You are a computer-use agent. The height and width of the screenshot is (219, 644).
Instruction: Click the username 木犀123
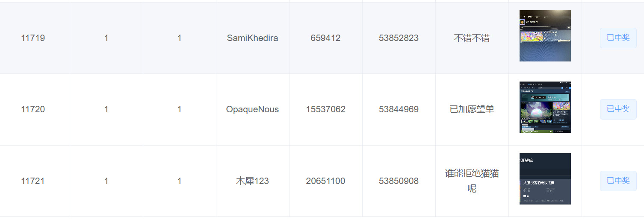(x=252, y=181)
